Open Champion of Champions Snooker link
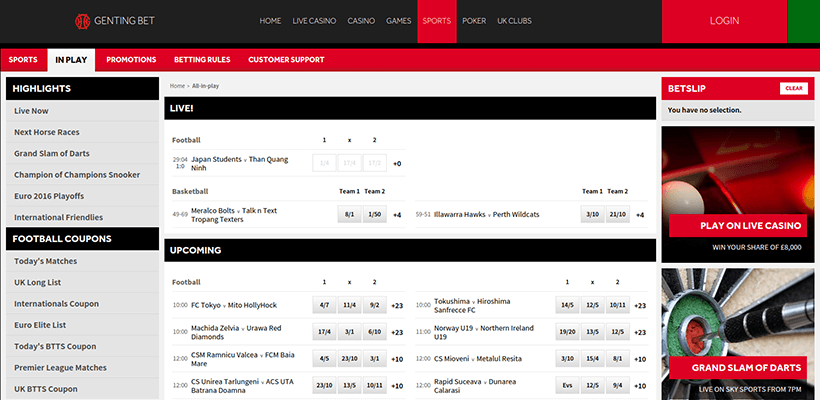Screen dimensions: 820x400 coord(83,175)
